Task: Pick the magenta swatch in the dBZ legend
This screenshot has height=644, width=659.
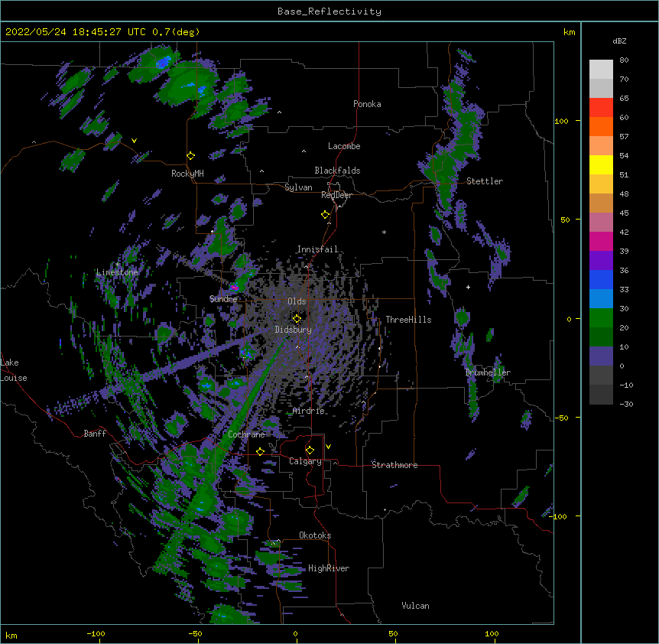Action: [x=601, y=241]
